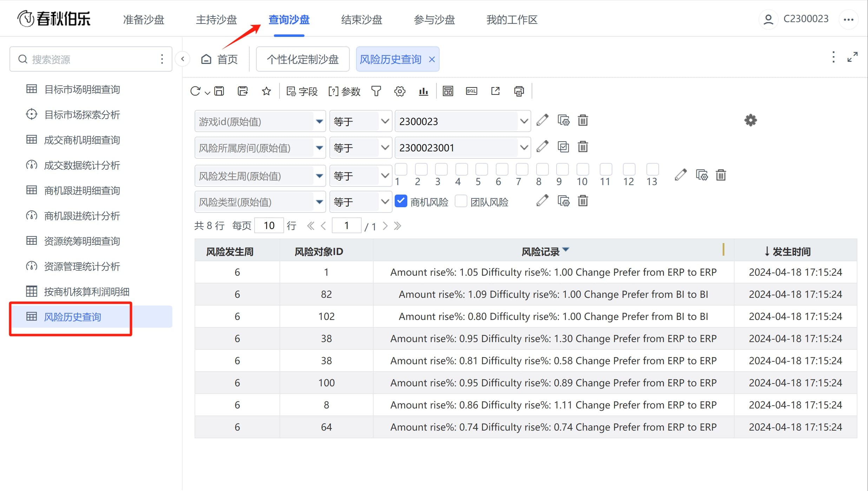Check the week 6 checkbox

[502, 169]
